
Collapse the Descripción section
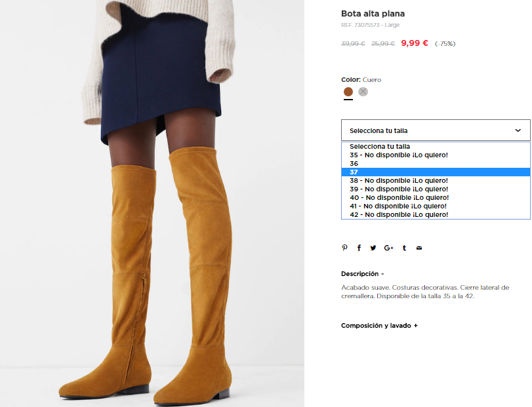click(x=362, y=273)
